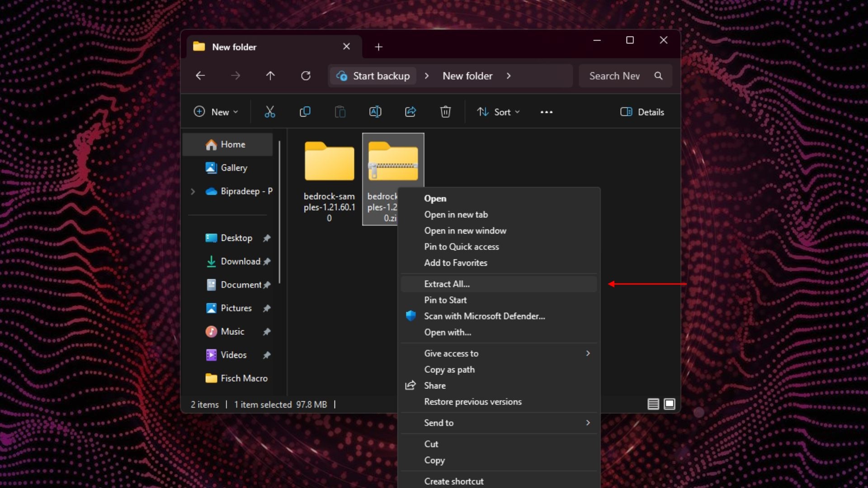The image size is (868, 488).
Task: Open Downloads in the sidebar
Action: click(233, 261)
